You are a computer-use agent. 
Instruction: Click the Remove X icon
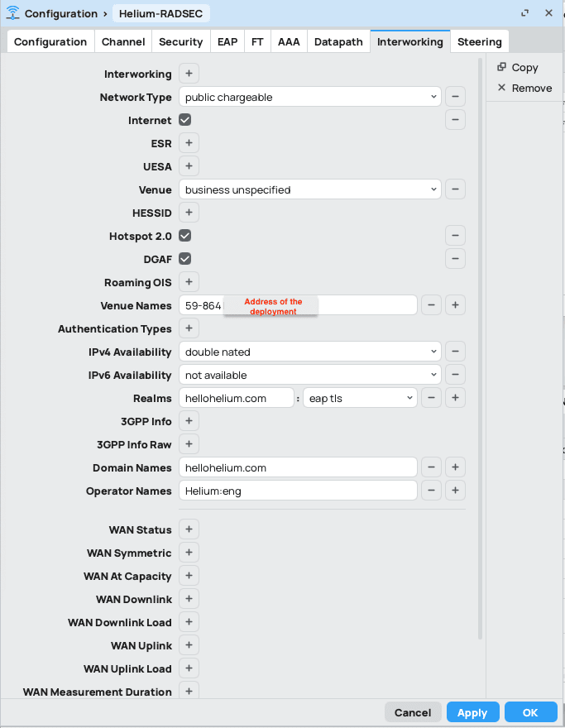click(x=501, y=88)
